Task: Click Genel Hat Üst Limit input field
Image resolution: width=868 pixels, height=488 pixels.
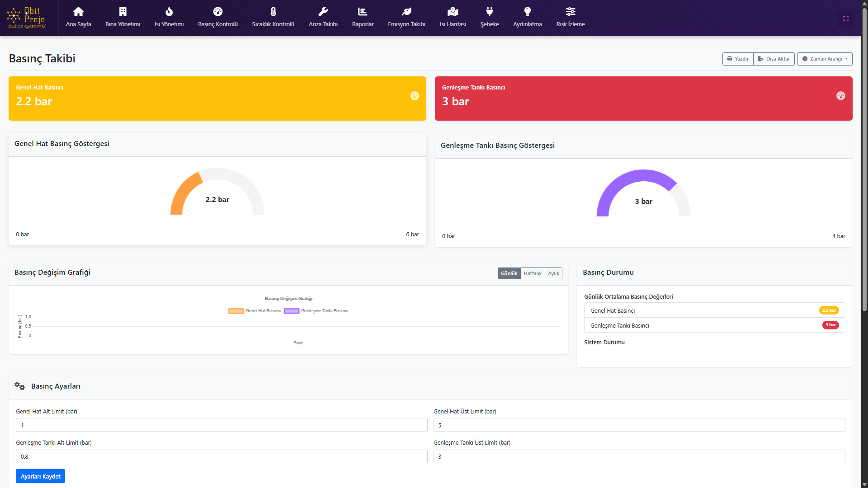Action: (639, 425)
